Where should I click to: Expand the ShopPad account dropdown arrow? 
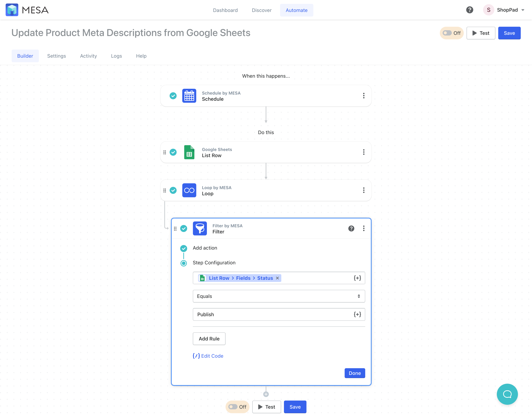523,10
